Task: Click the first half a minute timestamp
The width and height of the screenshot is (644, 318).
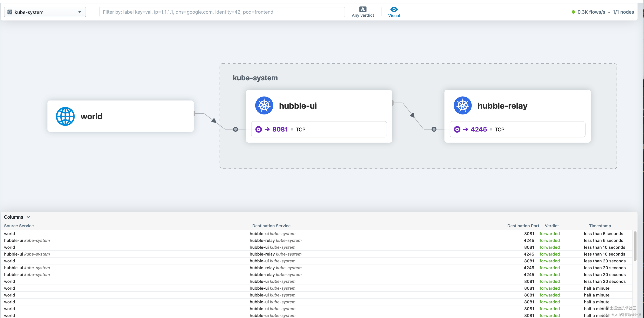Action: (x=597, y=288)
